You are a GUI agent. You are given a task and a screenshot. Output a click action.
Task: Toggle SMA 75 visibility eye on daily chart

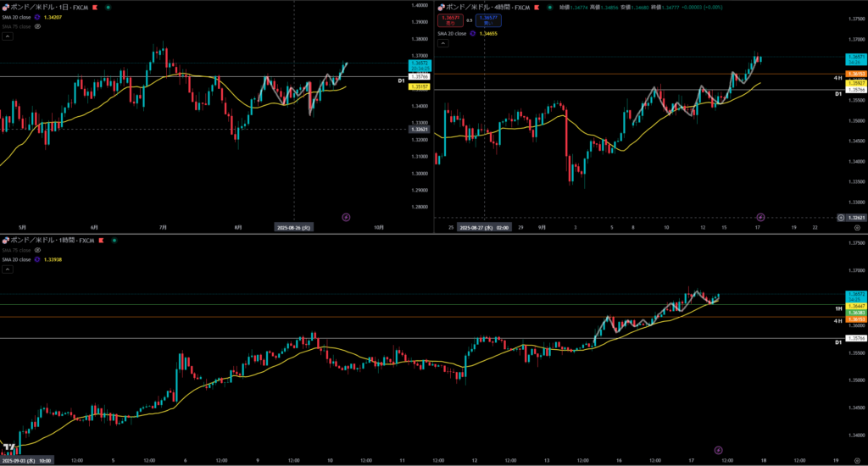38,26
